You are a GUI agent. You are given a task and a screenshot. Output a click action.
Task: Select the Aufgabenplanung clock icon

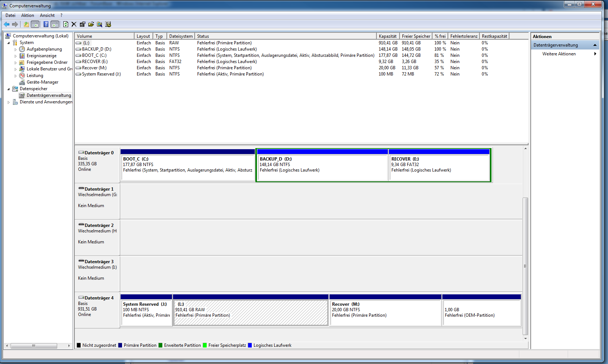(22, 49)
